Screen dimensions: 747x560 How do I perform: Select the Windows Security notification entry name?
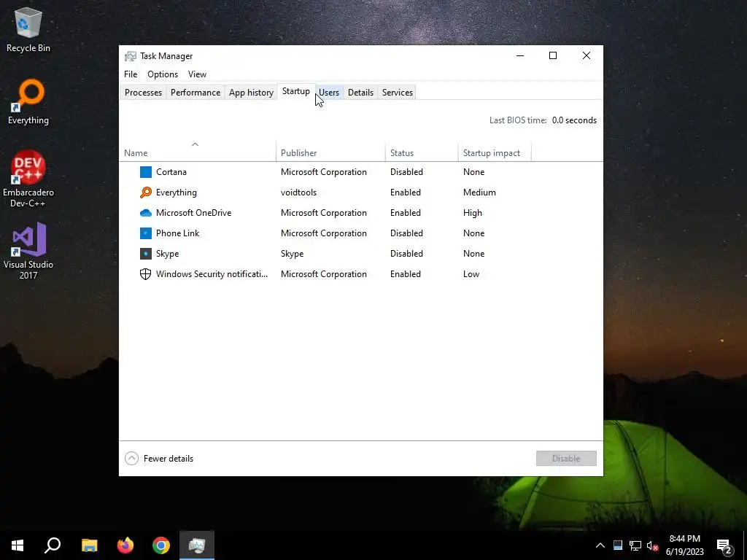(212, 274)
